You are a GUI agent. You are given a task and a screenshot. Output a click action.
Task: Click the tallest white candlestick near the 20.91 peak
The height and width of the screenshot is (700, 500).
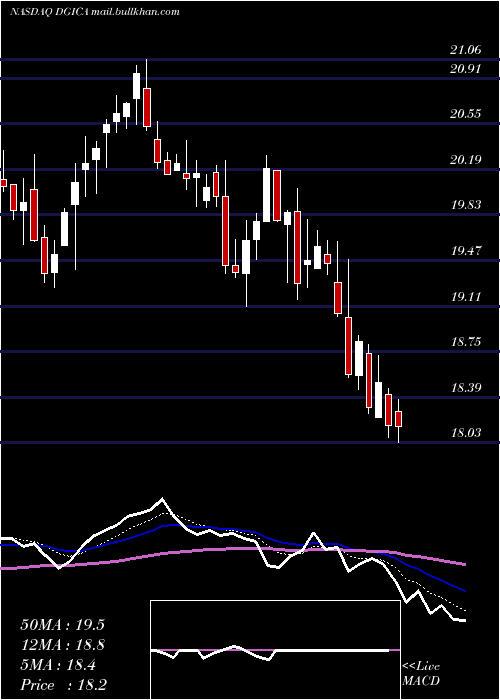pyautogui.click(x=137, y=86)
